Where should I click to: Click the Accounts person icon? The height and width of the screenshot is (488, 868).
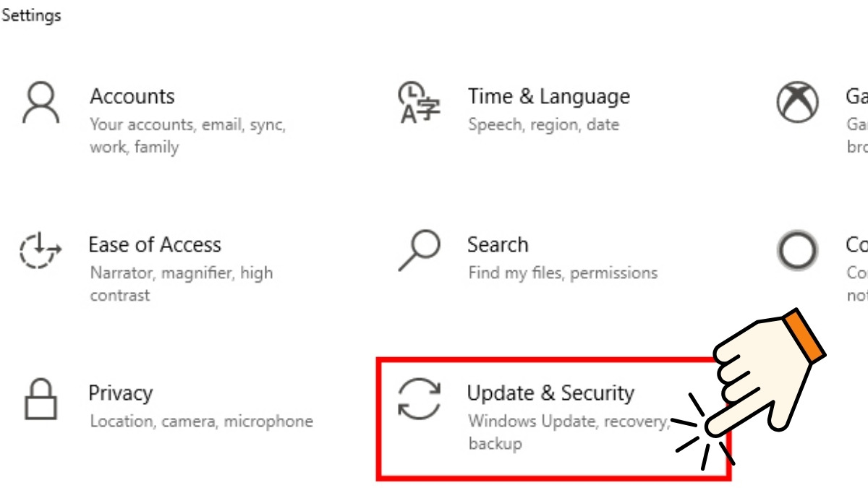pyautogui.click(x=42, y=96)
